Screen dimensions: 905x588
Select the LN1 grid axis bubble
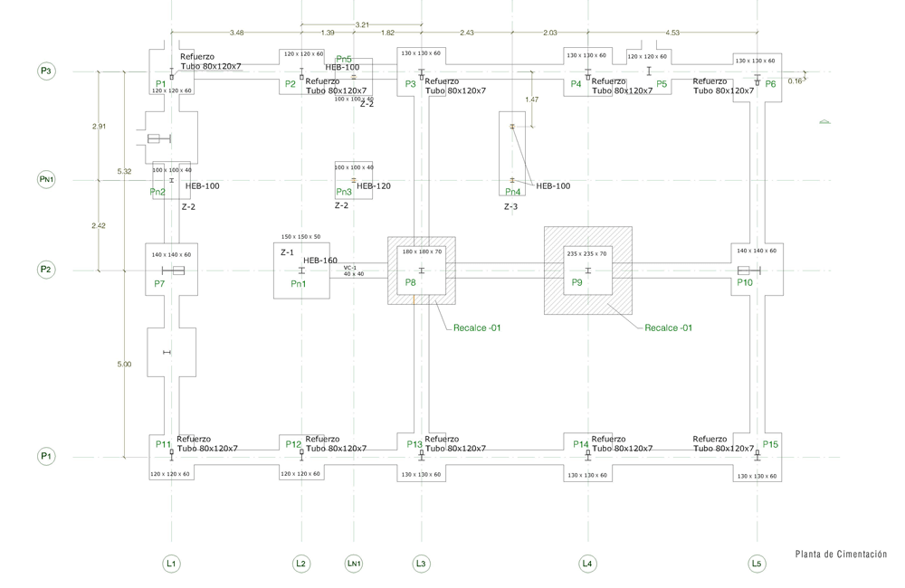point(354,563)
